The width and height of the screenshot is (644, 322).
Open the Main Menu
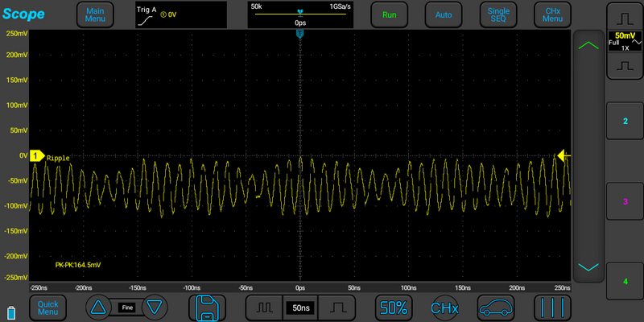(95, 14)
